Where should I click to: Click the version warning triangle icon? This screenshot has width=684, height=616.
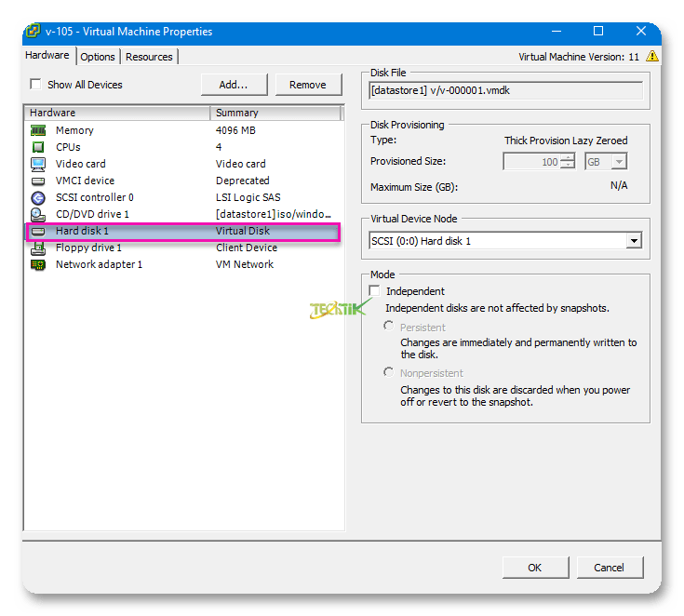(652, 56)
